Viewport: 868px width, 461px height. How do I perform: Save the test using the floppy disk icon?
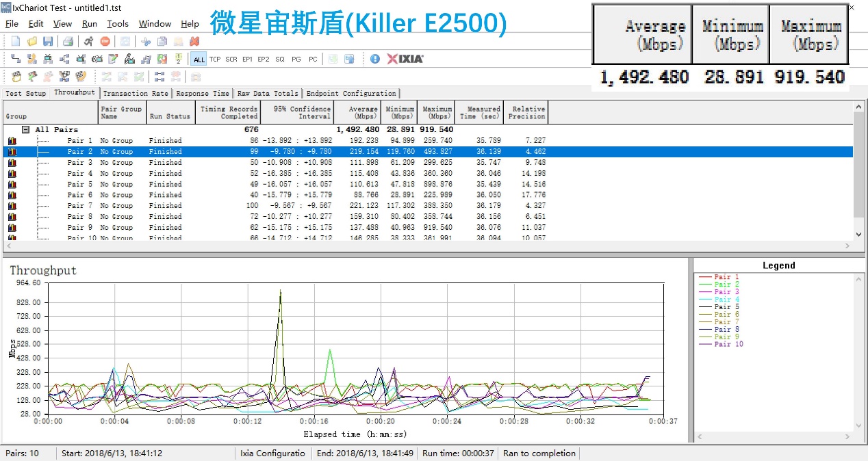point(47,41)
